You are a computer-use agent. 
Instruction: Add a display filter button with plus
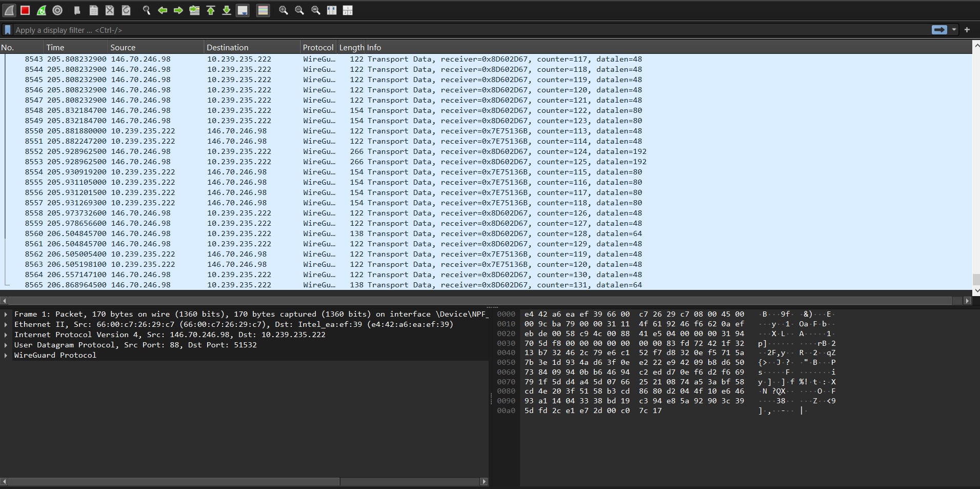point(967,30)
